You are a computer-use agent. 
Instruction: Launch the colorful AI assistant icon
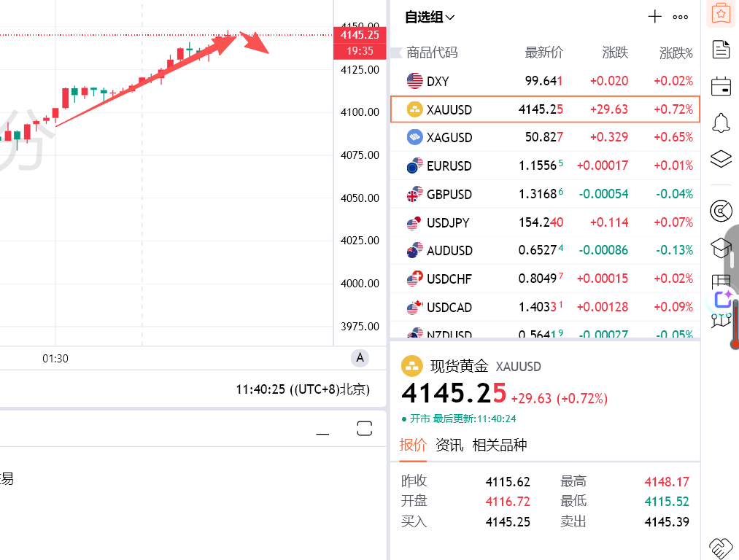tap(722, 299)
